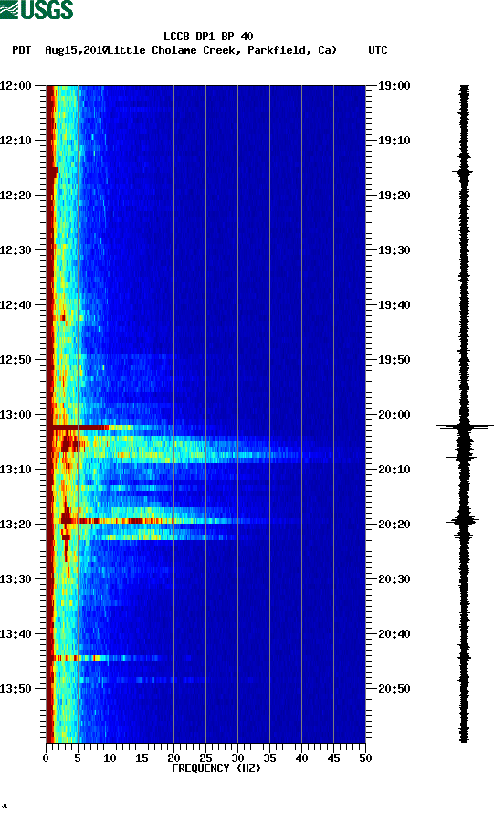Screen dimensions: 504x816
Task: Click the 45 Hz frequency axis label
Action: [333, 758]
